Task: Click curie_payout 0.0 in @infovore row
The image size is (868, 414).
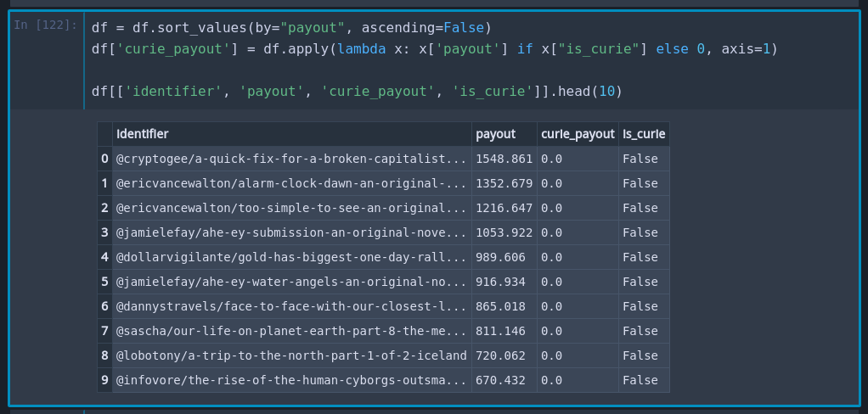Action: click(x=578, y=380)
